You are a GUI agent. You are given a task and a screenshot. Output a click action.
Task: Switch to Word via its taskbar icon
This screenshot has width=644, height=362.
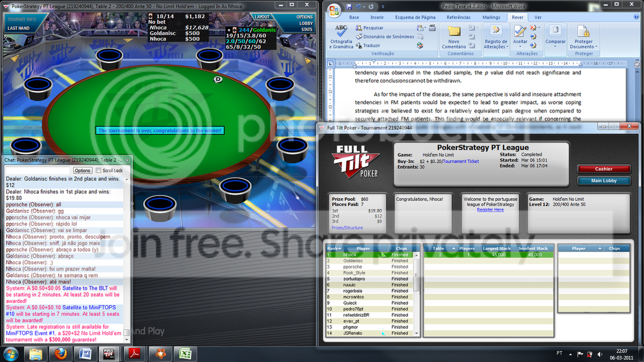[x=85, y=354]
